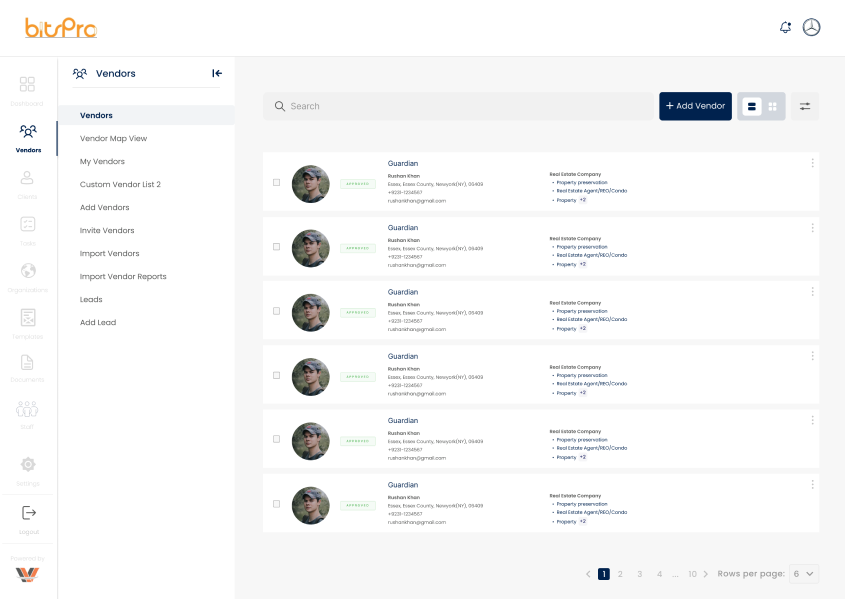The height and width of the screenshot is (599, 845).
Task: Switch to grid view layout
Action: coord(772,106)
